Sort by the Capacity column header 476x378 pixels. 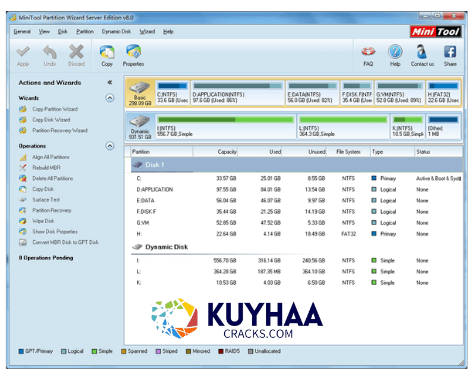(x=215, y=152)
